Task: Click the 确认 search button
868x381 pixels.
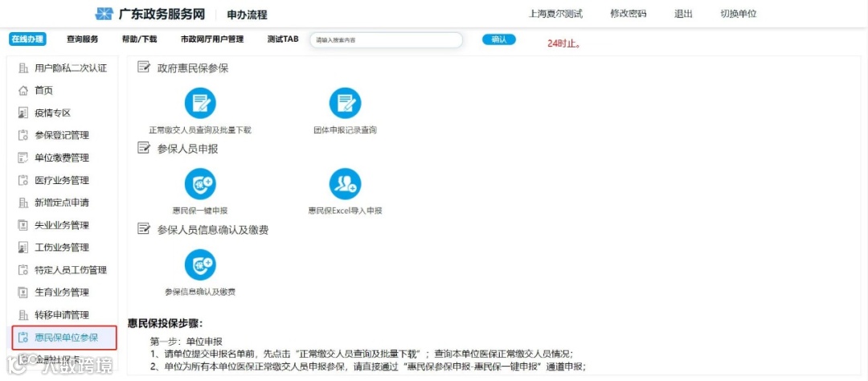Action: [x=499, y=39]
